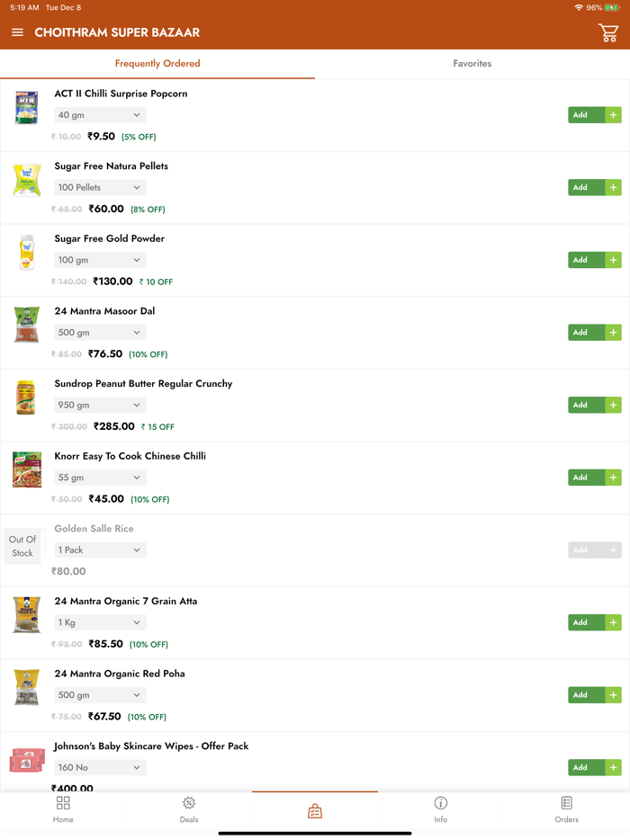Open Johnson's Baby Skincare Wipes product title

click(151, 746)
